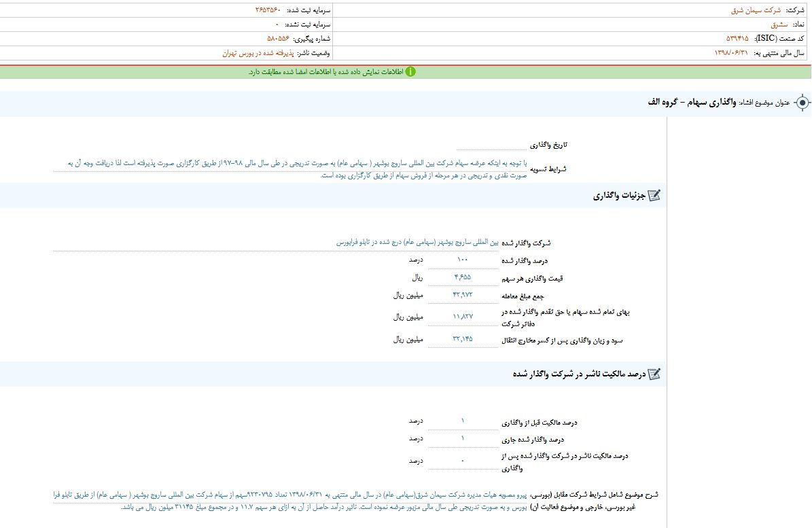Select the درصد واگذار شده value ۱۰۰
The width and height of the screenshot is (812, 528).
463,260
